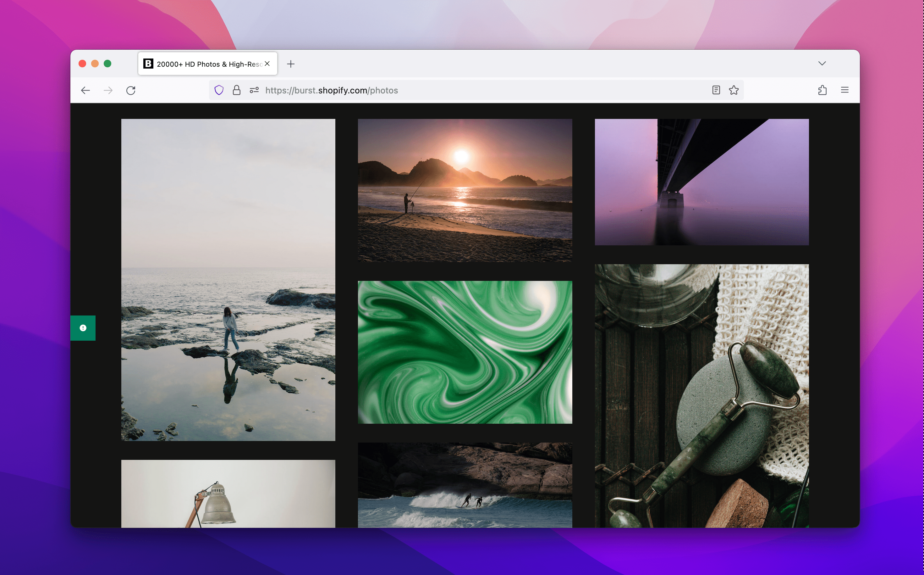Open the site permissions icon

254,90
